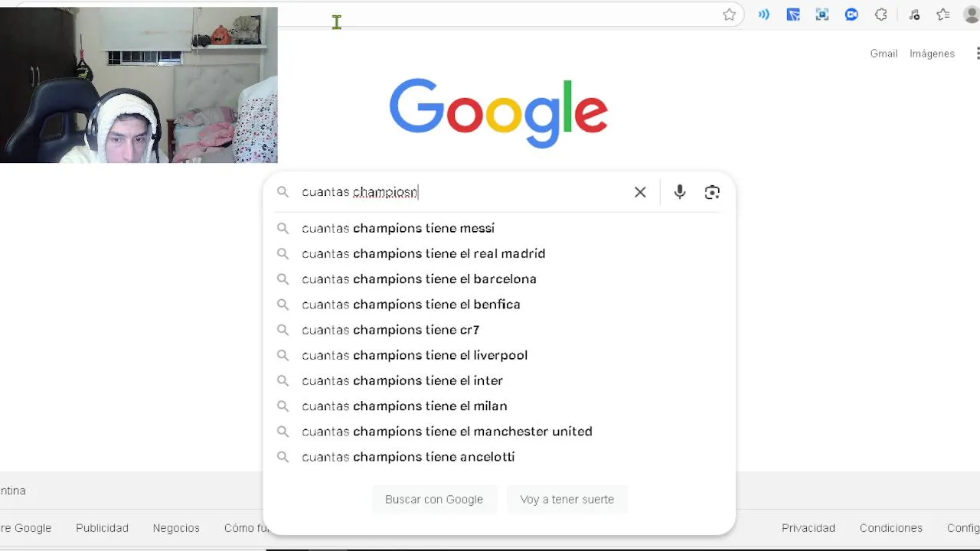Select suggestion "cuantas champions tiene el real madrid"
The image size is (980, 551).
499,253
